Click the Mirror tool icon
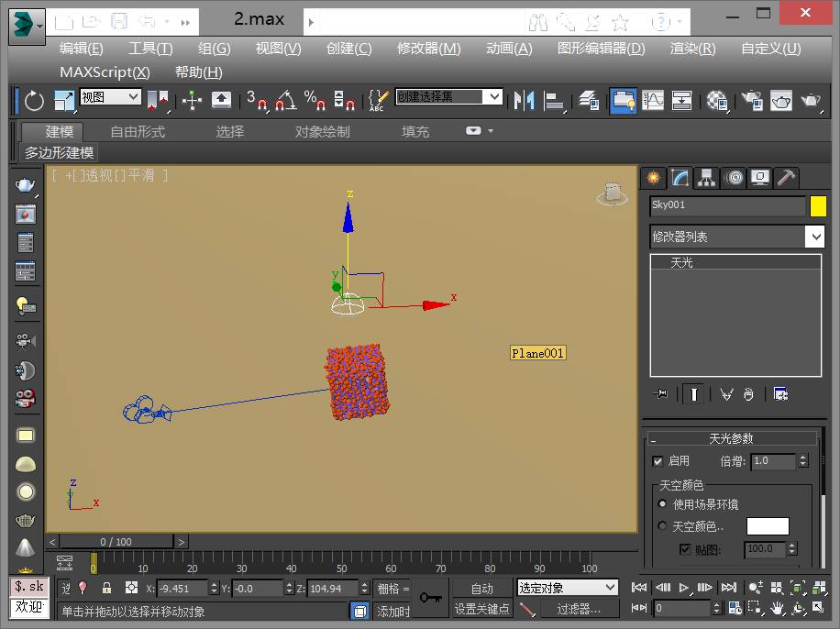 (524, 100)
